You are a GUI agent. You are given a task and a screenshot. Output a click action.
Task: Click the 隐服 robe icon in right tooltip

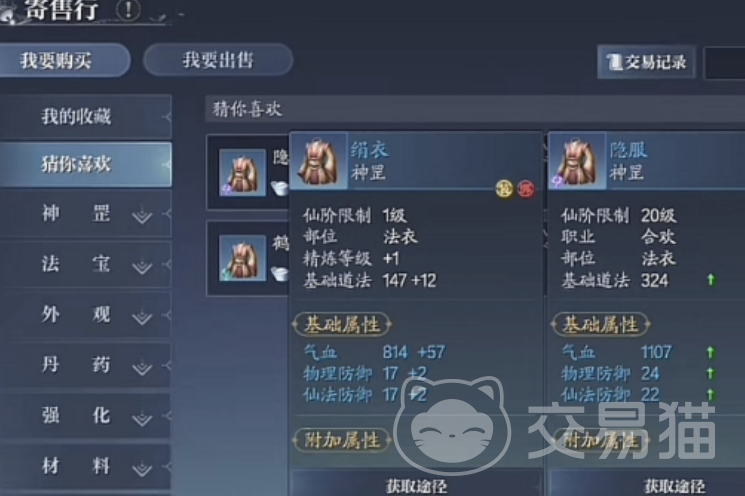(x=577, y=161)
